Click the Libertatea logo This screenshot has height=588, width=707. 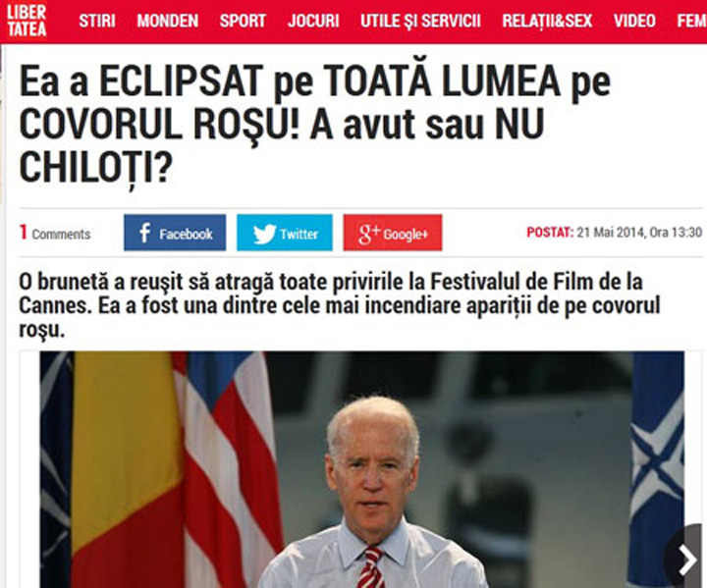pyautogui.click(x=27, y=21)
